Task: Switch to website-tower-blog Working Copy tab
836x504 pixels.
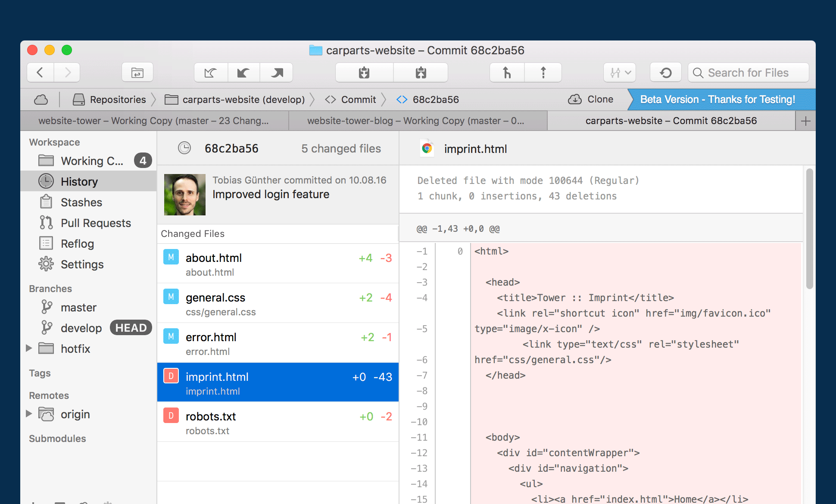Action: 415,121
